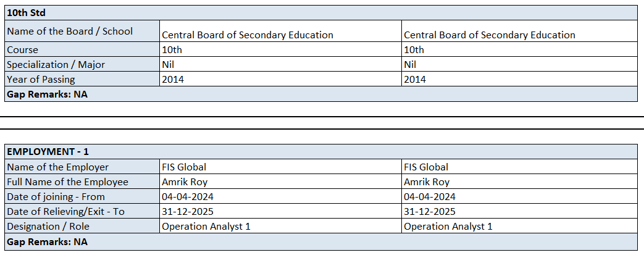Select the first "Central Board of Secondary Education" cell
Viewport: 644px width, 255px height.
click(247, 35)
